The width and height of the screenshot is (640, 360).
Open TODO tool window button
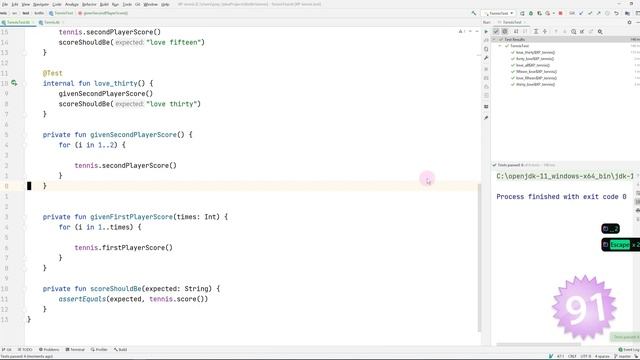click(25, 350)
